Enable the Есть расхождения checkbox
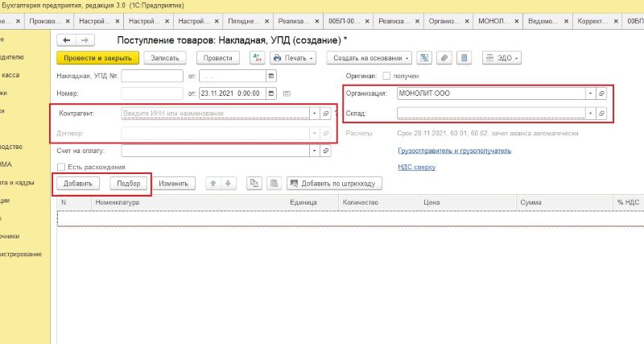This screenshot has height=344, width=644. [x=60, y=168]
